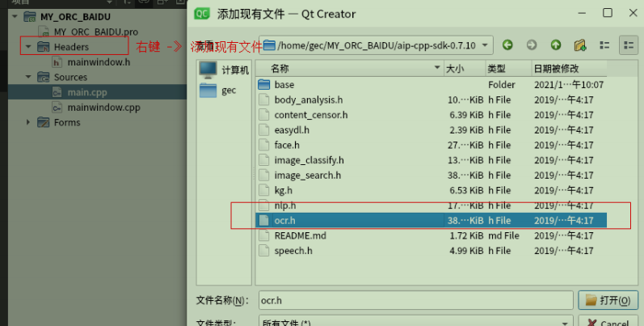Viewport: 644px width, 326px height.
Task: Click the speech.h file icon
Action: pyautogui.click(x=263, y=250)
